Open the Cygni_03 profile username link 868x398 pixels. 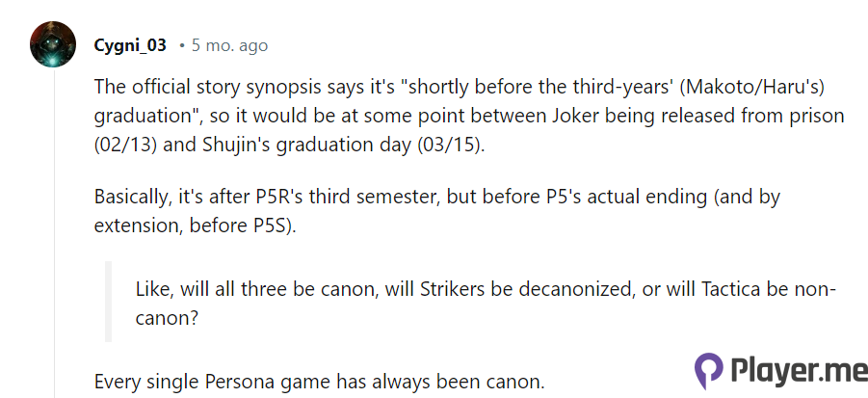tap(130, 45)
